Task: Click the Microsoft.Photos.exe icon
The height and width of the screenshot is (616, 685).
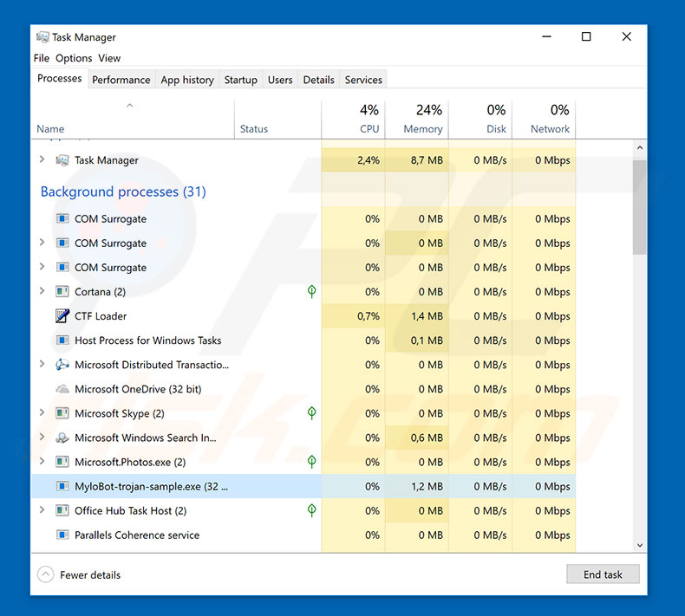Action: 62,462
